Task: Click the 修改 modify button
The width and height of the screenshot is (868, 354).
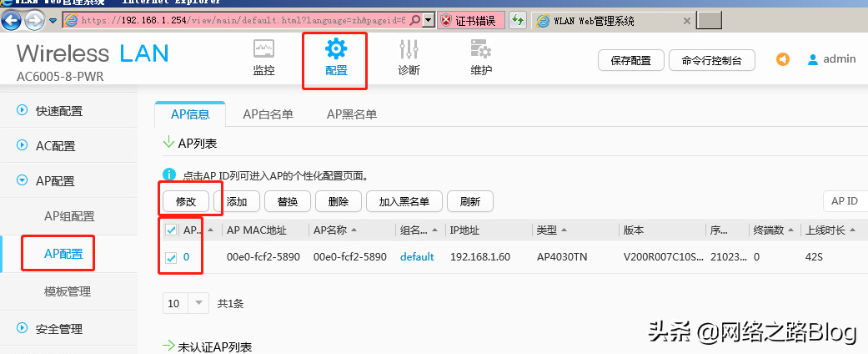Action: (186, 201)
